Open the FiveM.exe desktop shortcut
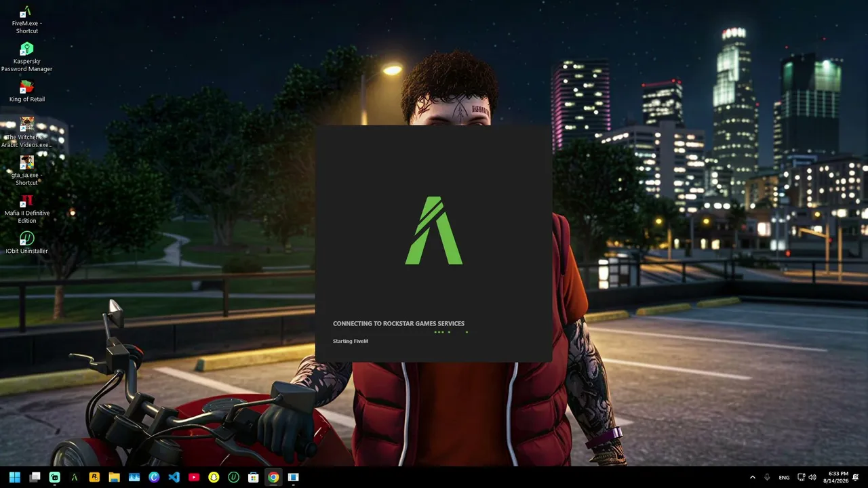The image size is (868, 488). pos(26,20)
